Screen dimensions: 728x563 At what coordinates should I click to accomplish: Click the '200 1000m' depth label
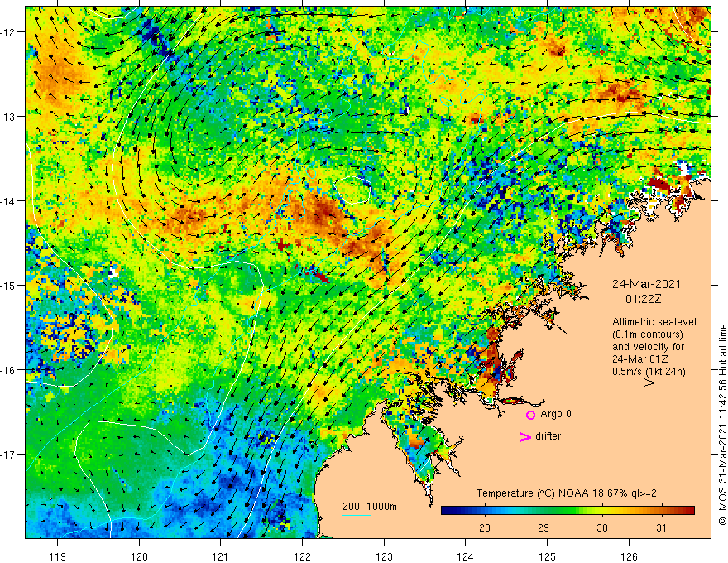point(370,507)
